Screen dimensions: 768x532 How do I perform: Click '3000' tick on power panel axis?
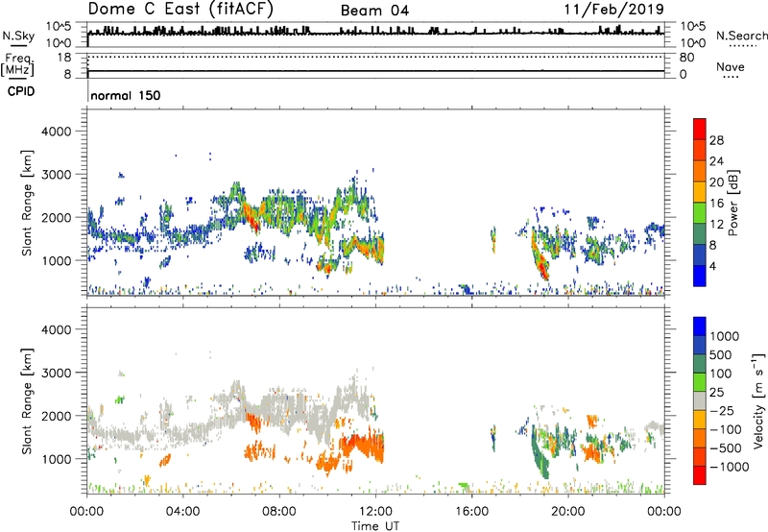[56, 175]
